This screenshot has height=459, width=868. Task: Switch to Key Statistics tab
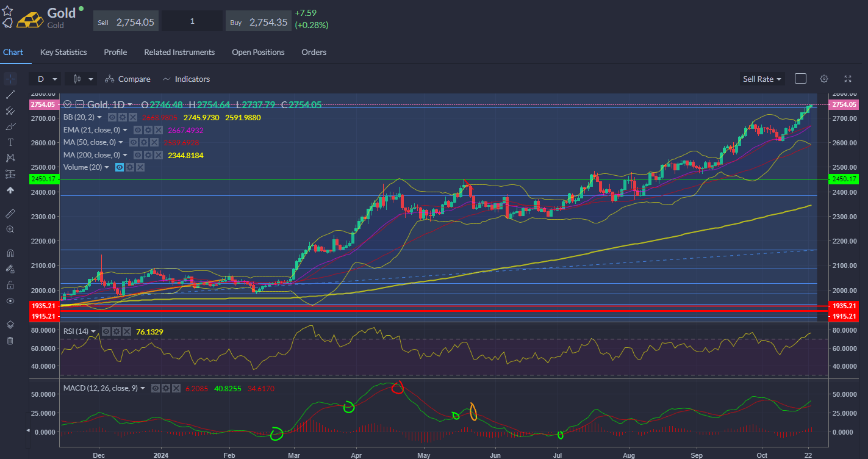tap(63, 52)
